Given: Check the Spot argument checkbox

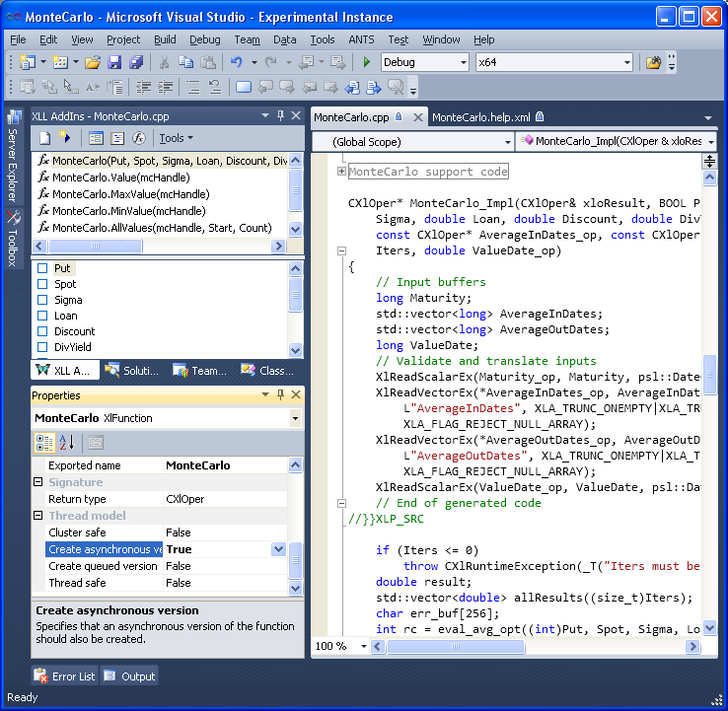Looking at the screenshot, I should (42, 284).
